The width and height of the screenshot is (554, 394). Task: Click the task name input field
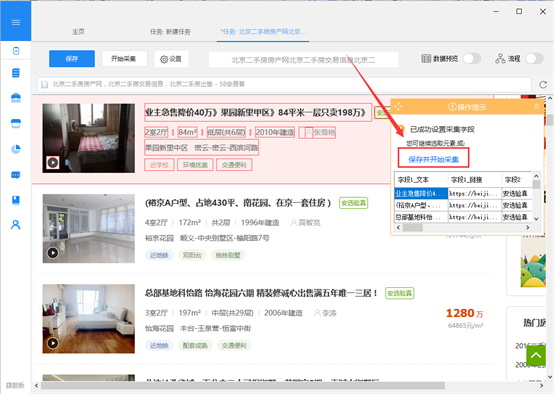pyautogui.click(x=303, y=60)
